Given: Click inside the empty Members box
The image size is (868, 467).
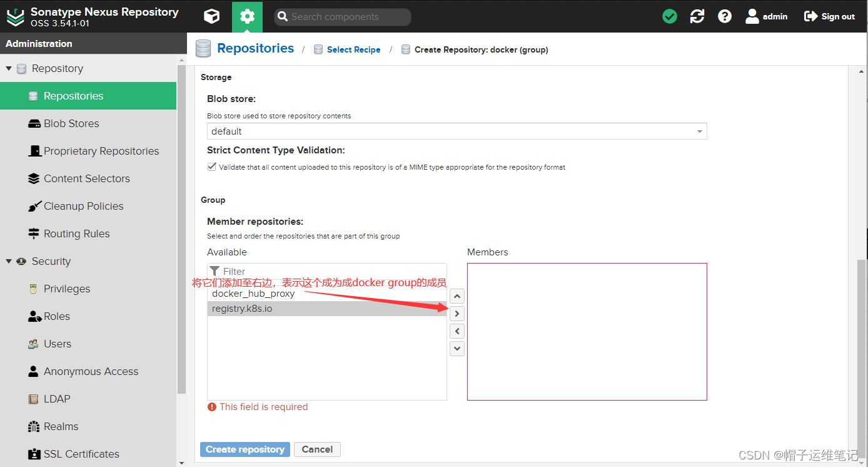Looking at the screenshot, I should (587, 332).
